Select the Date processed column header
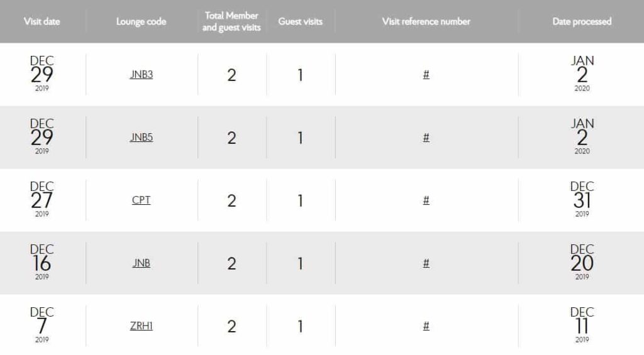 [582, 21]
